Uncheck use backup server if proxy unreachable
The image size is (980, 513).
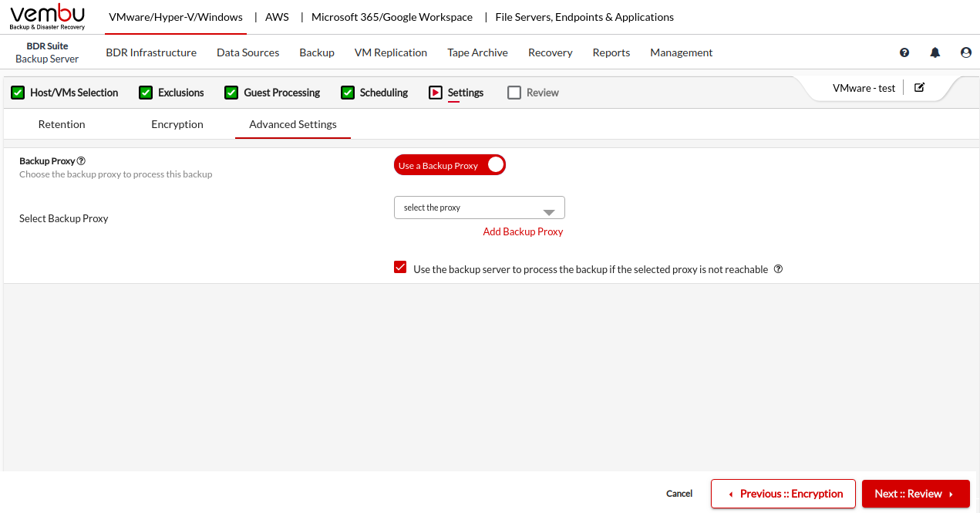coord(400,268)
